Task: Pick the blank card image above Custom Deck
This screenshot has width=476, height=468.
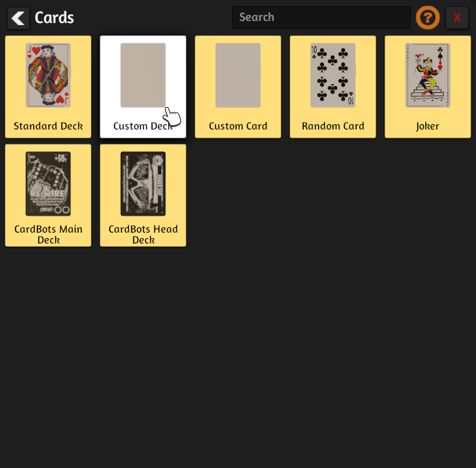Action: [x=143, y=75]
